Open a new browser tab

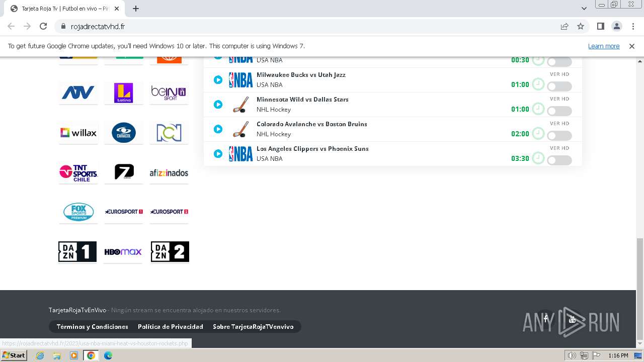click(x=136, y=9)
